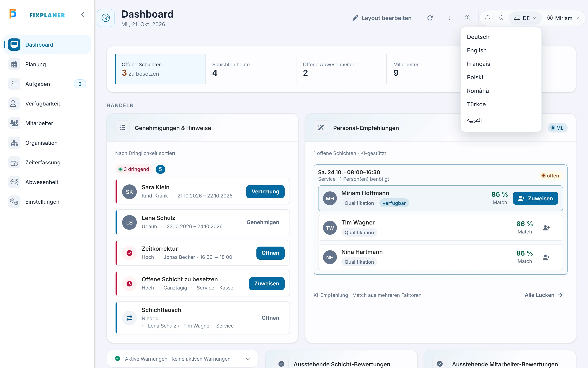Click the FixPlaner logo
588x368 pixels.
[x=37, y=15]
